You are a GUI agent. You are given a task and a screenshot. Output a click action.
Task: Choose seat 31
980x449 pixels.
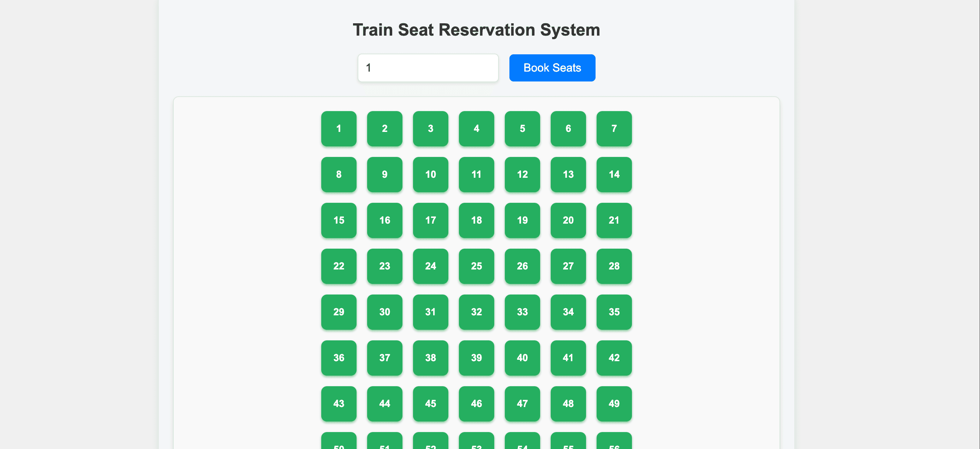[x=430, y=312]
